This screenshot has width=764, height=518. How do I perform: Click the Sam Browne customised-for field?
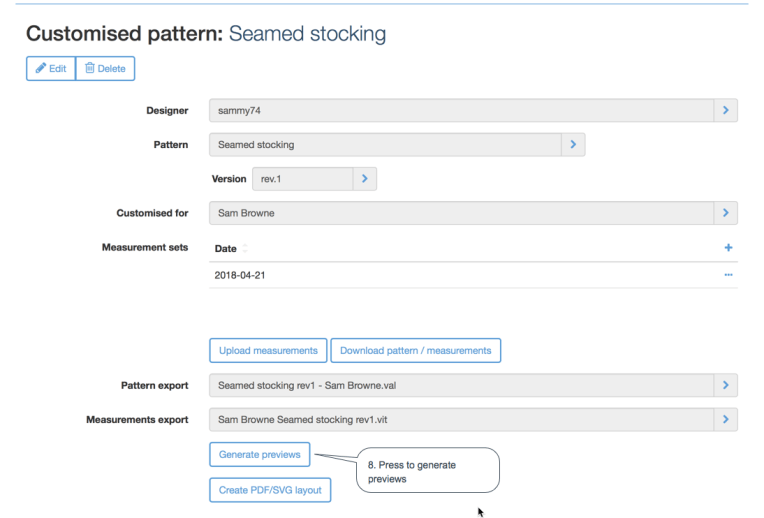click(460, 213)
